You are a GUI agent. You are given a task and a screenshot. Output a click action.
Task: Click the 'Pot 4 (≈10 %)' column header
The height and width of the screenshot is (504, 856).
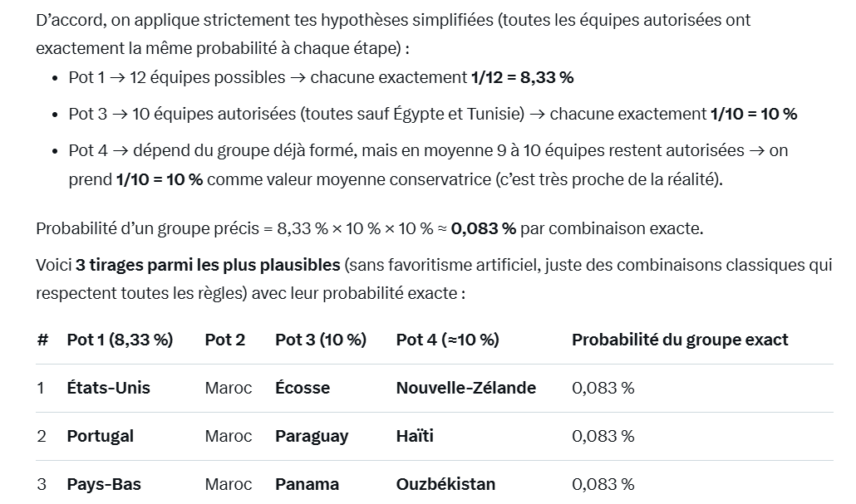[x=447, y=340]
